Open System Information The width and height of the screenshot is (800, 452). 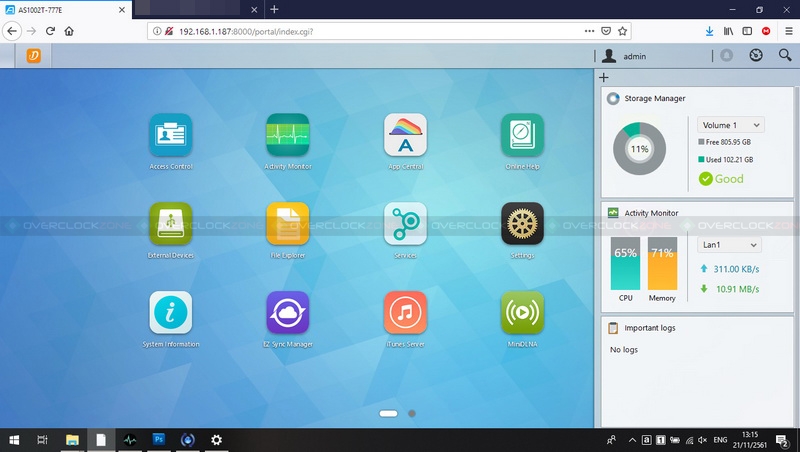(170, 313)
